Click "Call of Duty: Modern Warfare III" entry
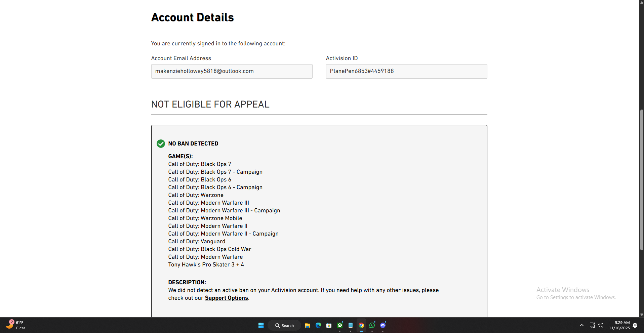The image size is (644, 333). 209,203
